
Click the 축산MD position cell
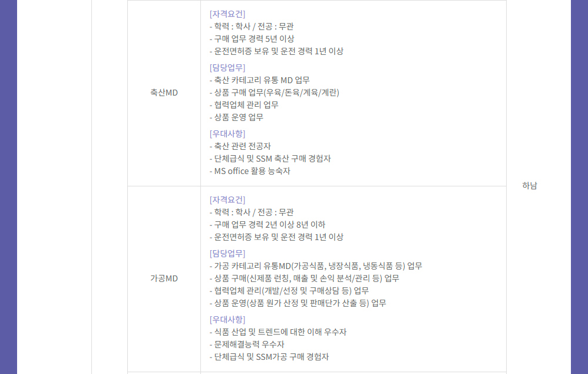[x=164, y=93]
